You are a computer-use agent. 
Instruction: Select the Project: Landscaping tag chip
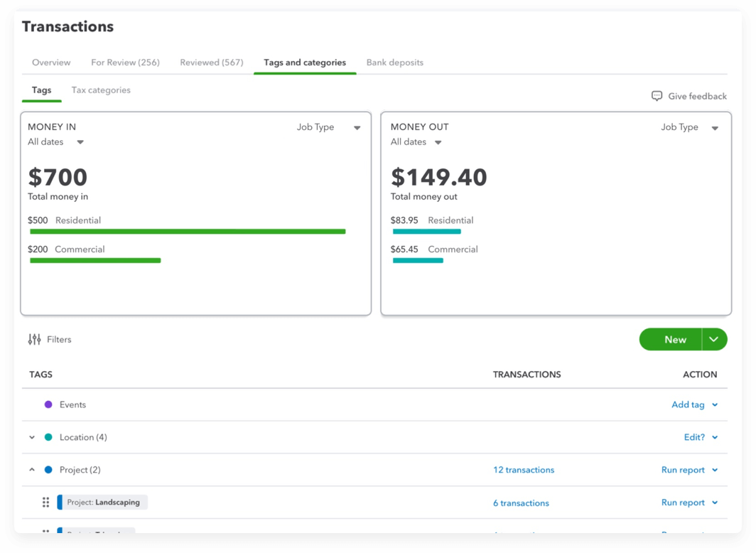[x=103, y=503]
